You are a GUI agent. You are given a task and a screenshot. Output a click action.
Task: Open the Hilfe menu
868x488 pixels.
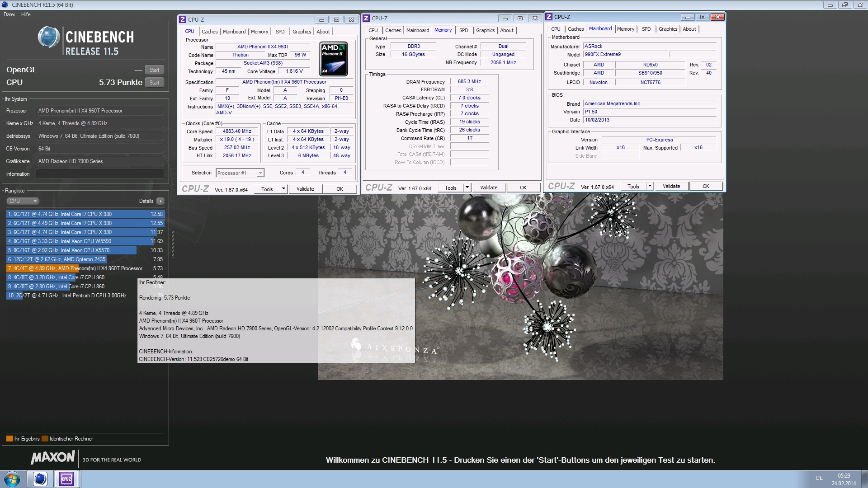pyautogui.click(x=26, y=14)
